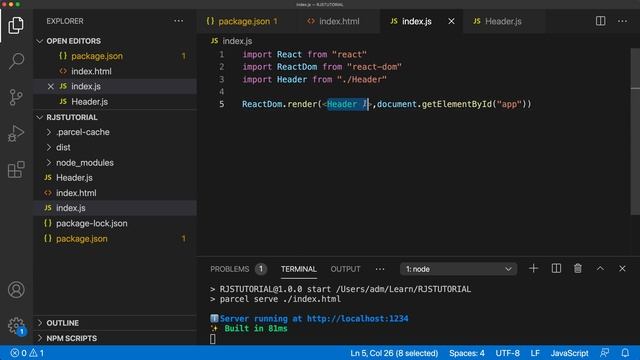Kill terminal with trash icon
The image size is (640, 360).
578,269
